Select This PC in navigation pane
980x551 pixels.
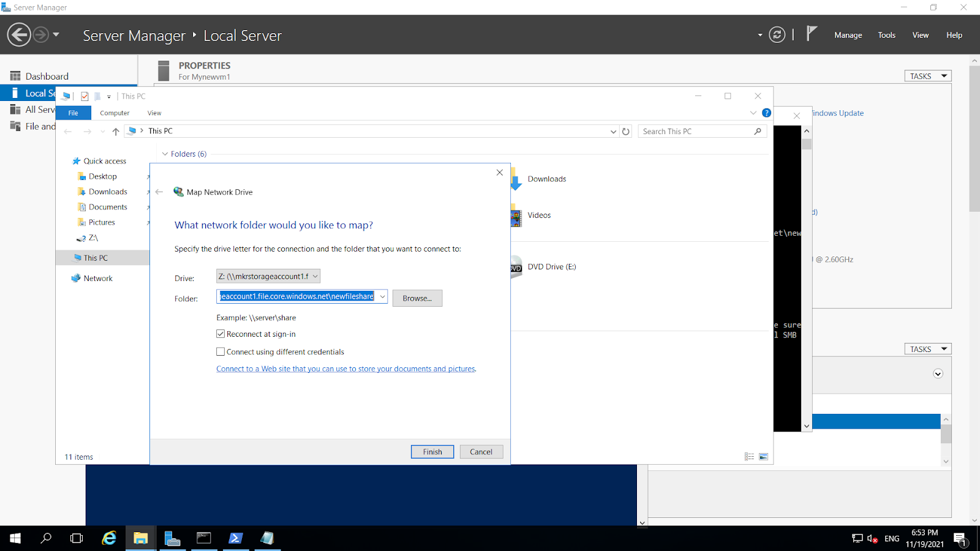tap(91, 258)
